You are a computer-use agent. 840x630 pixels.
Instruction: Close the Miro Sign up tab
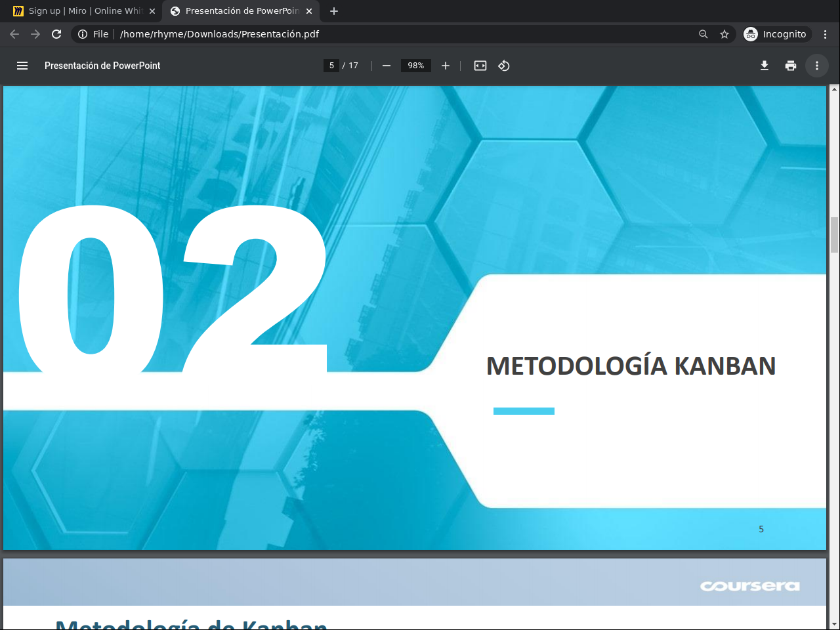pyautogui.click(x=152, y=11)
